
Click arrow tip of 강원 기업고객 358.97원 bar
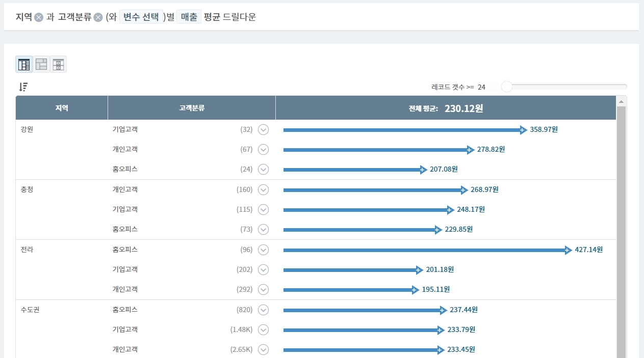click(x=523, y=130)
